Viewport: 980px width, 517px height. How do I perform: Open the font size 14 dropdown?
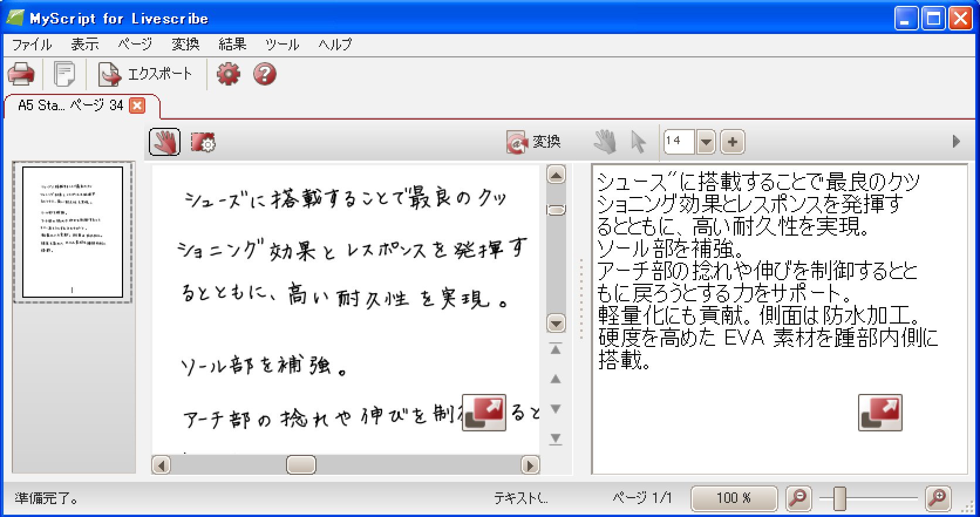click(x=706, y=142)
